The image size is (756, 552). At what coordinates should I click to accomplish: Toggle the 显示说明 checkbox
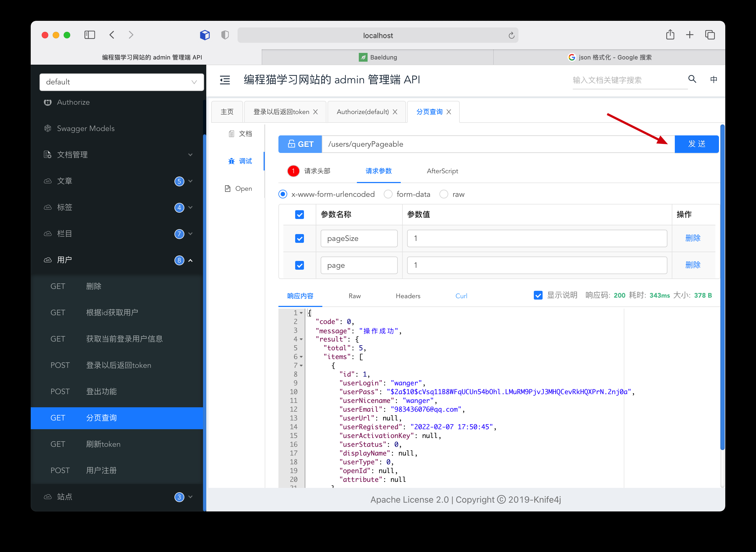pyautogui.click(x=538, y=295)
